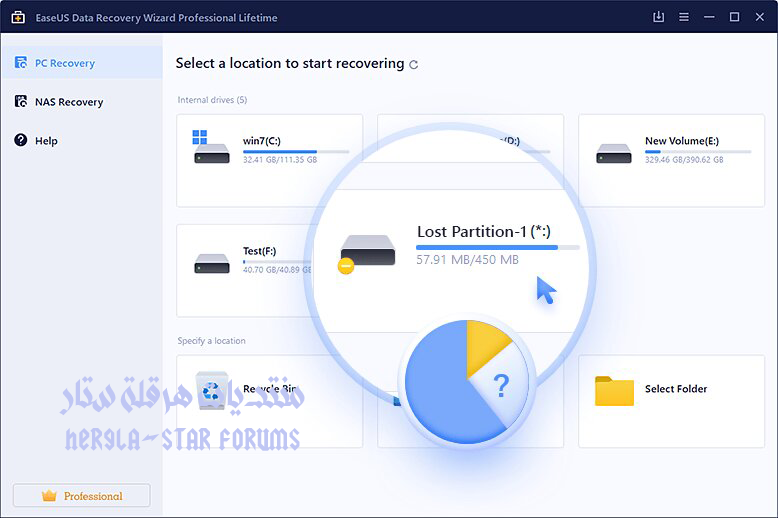778x518 pixels.
Task: Select the New Volume(E:) drive
Action: [x=671, y=160]
